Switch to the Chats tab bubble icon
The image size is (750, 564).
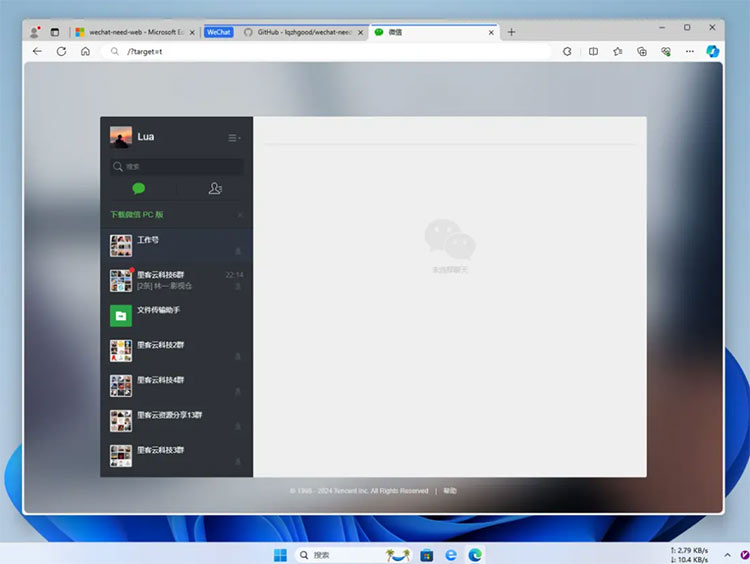tap(139, 188)
